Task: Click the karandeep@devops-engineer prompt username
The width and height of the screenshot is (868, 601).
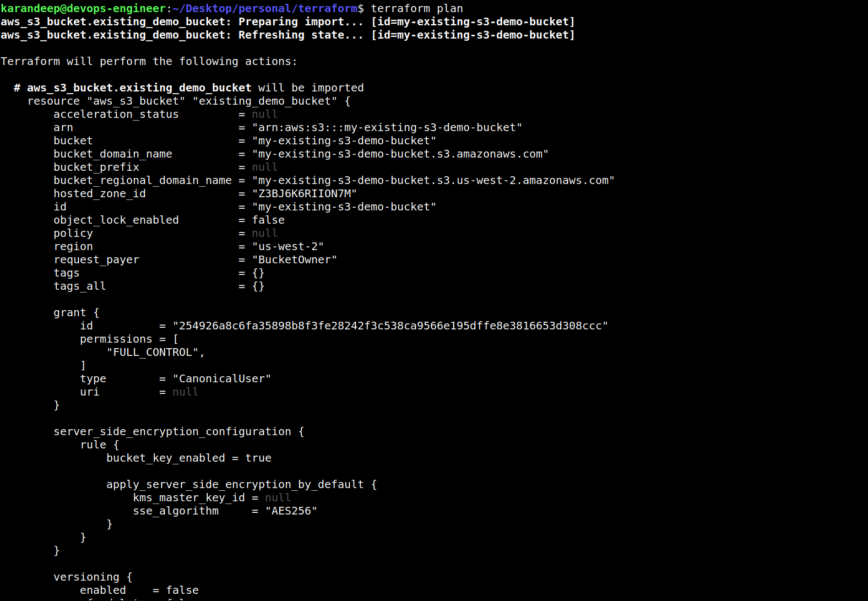Action: [x=83, y=8]
